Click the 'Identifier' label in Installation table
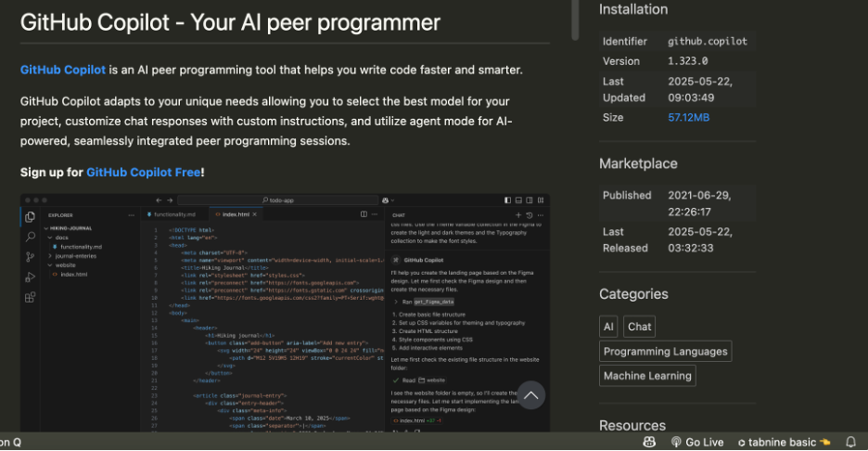The height and width of the screenshot is (451, 868). pyautogui.click(x=624, y=42)
